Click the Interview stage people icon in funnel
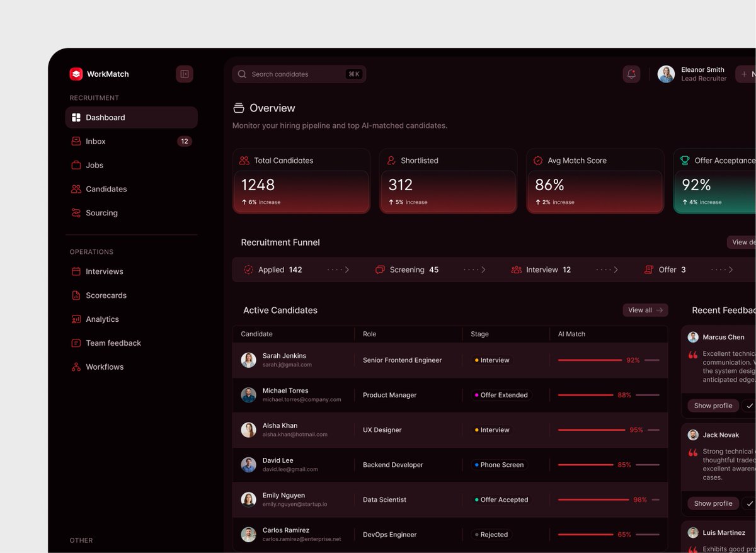Image resolution: width=756 pixels, height=553 pixels. [517, 270]
